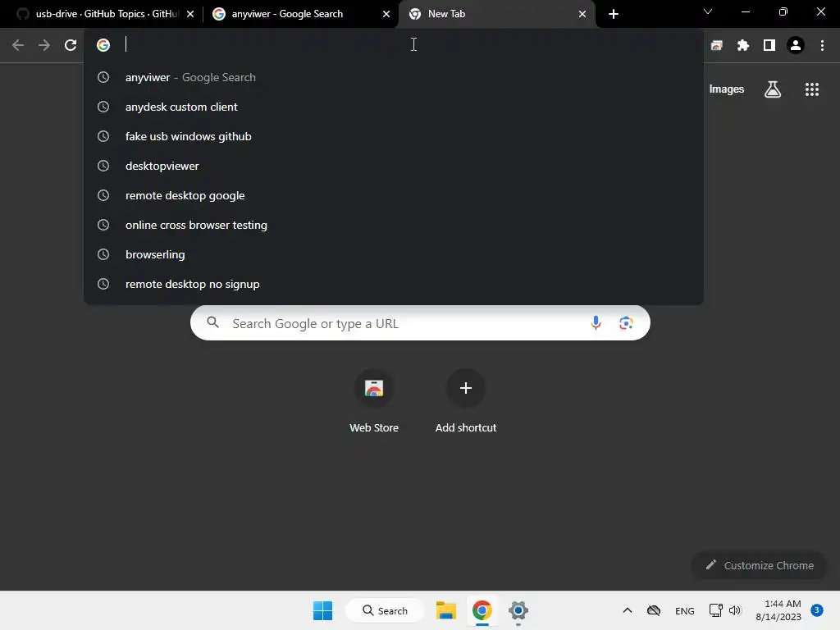Choose remote desktop no signup suggestion
The height and width of the screenshot is (630, 840).
click(x=394, y=284)
